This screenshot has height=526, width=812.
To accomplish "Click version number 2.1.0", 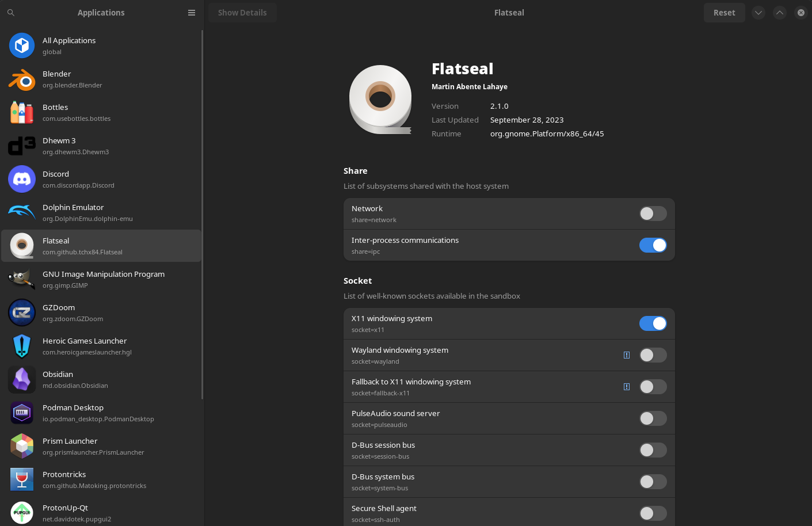I will click(x=500, y=106).
